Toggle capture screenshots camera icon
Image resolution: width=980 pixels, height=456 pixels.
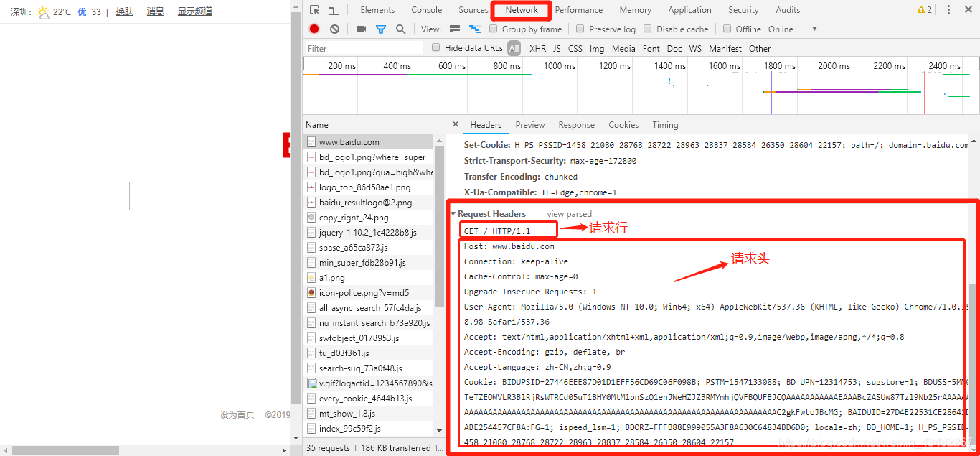pyautogui.click(x=361, y=29)
